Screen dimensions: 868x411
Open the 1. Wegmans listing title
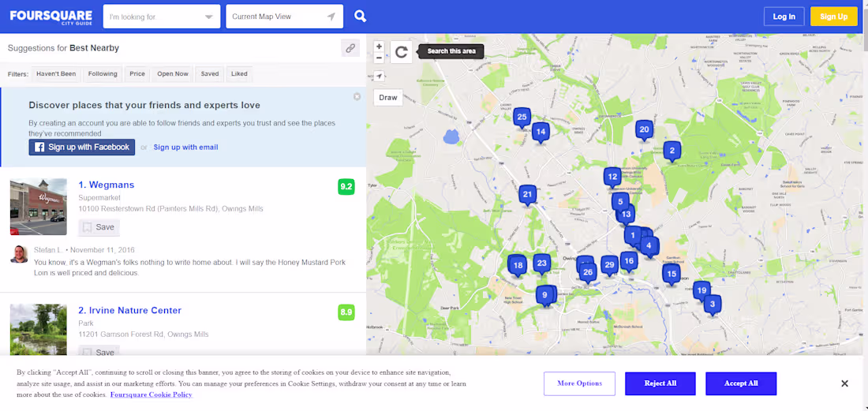[107, 185]
